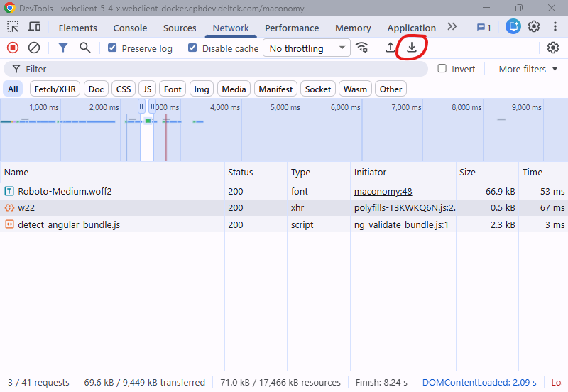Open the customize DevTools three-dot menu
The image size is (568, 392).
[555, 26]
